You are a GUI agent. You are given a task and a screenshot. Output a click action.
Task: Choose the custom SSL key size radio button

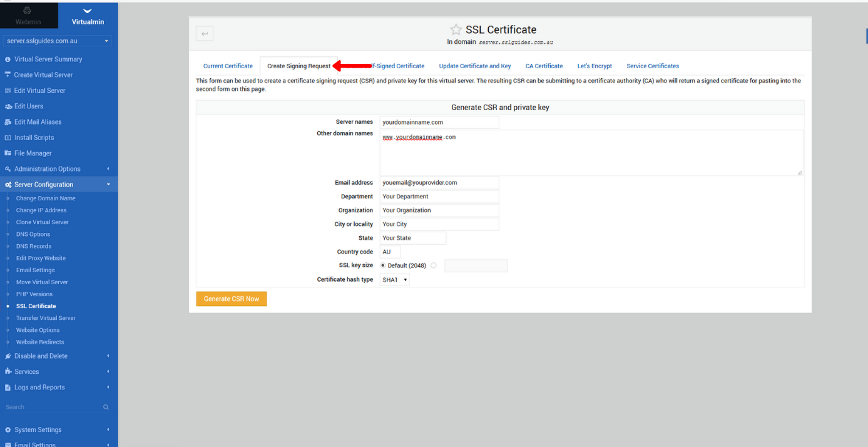[432, 265]
